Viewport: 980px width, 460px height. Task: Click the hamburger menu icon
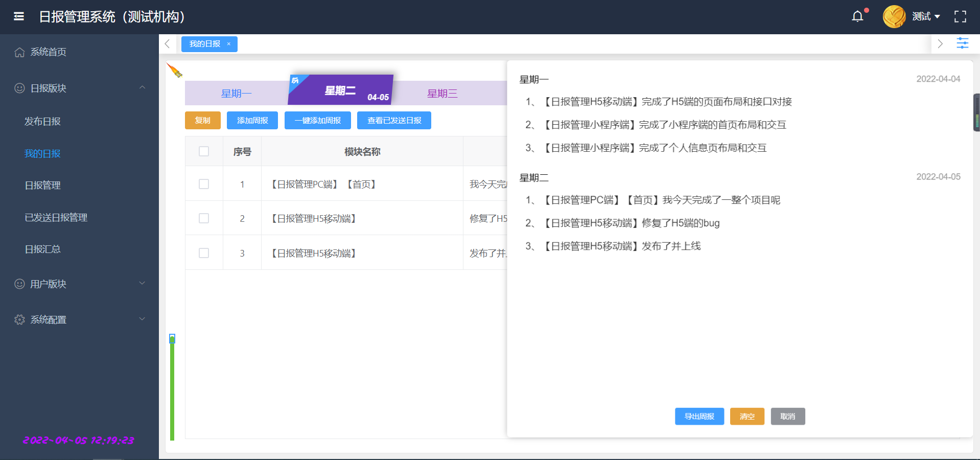coord(18,16)
